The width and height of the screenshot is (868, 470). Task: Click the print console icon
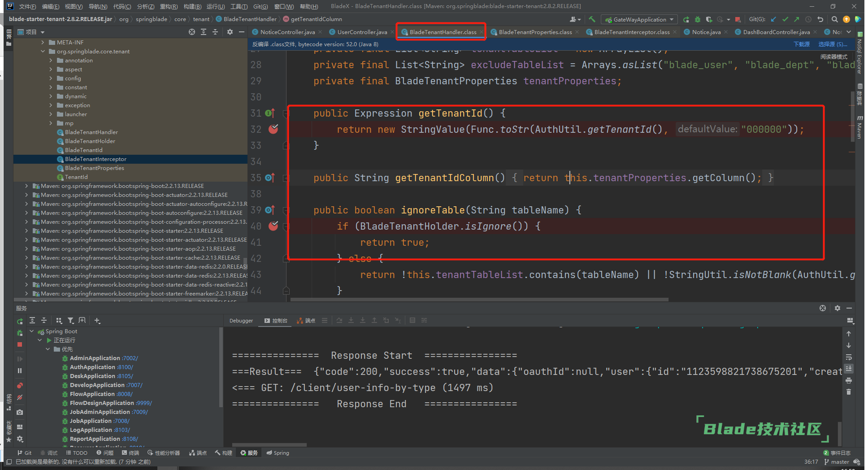(848, 380)
